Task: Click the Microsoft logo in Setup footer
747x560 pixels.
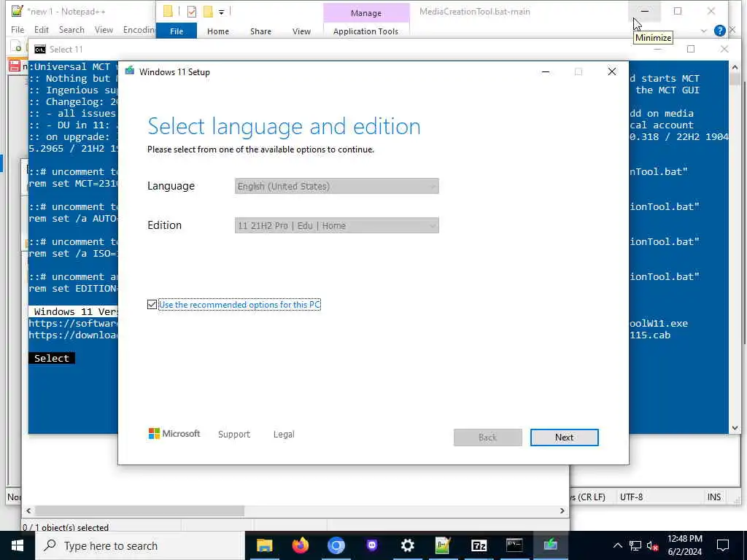Action: [174, 433]
